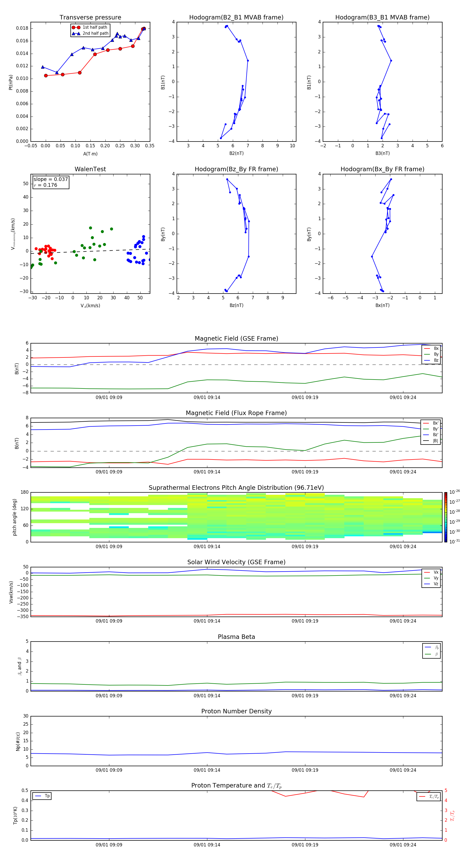This screenshot has width=473, height=868.
Task: Click the "Tp(10^6K)" axis label
Action: click(x=15, y=815)
